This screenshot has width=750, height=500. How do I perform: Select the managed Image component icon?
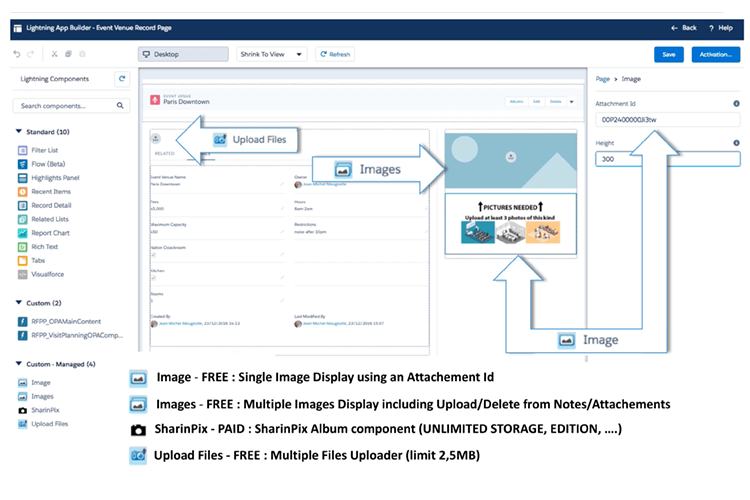click(x=22, y=383)
